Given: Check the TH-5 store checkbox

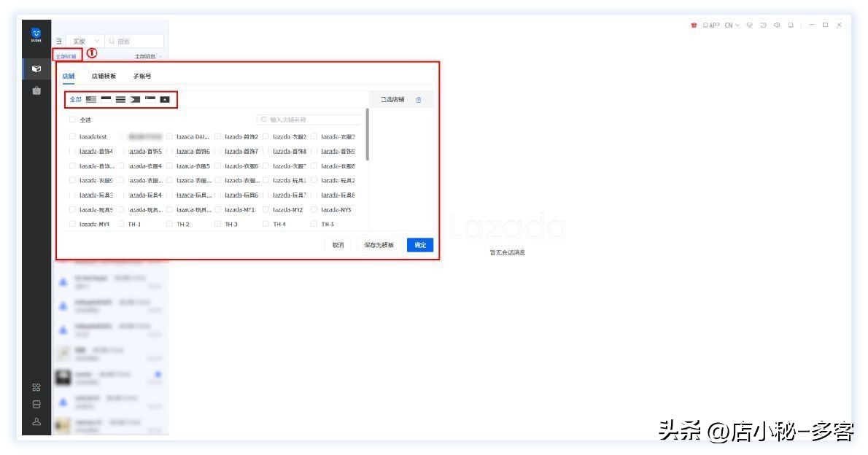Looking at the screenshot, I should (x=314, y=224).
